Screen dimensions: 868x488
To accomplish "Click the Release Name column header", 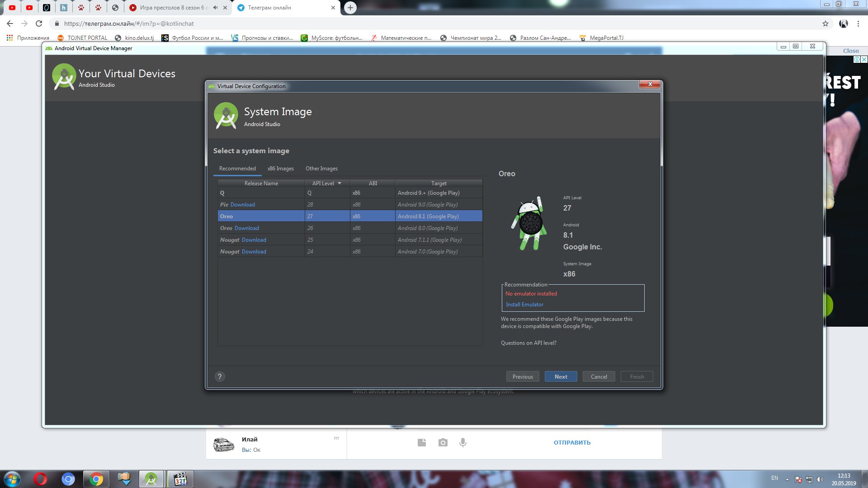I will click(261, 183).
